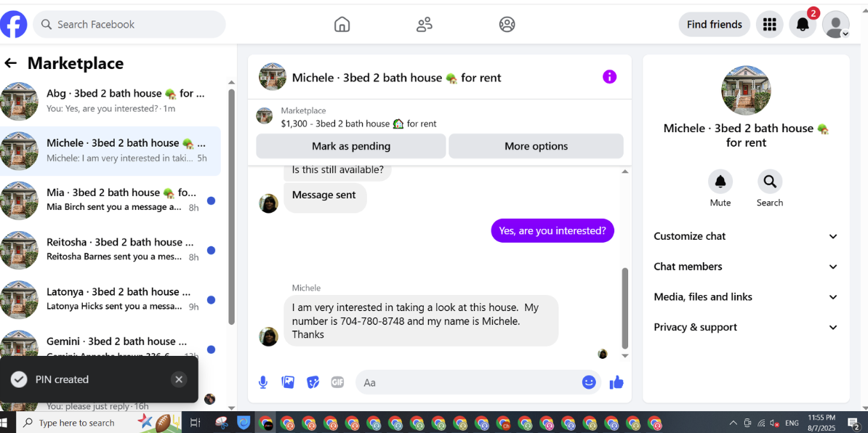868x433 pixels.
Task: Open the emoji picker in message box
Action: click(589, 382)
